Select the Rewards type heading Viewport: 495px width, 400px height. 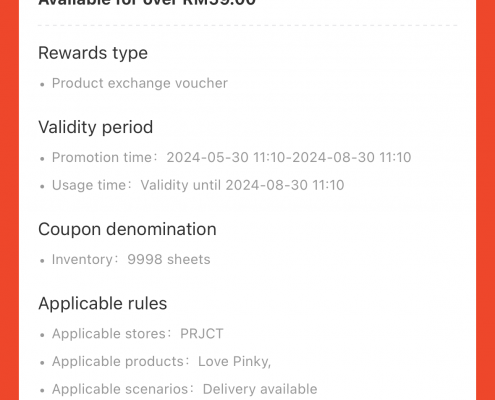pos(93,53)
